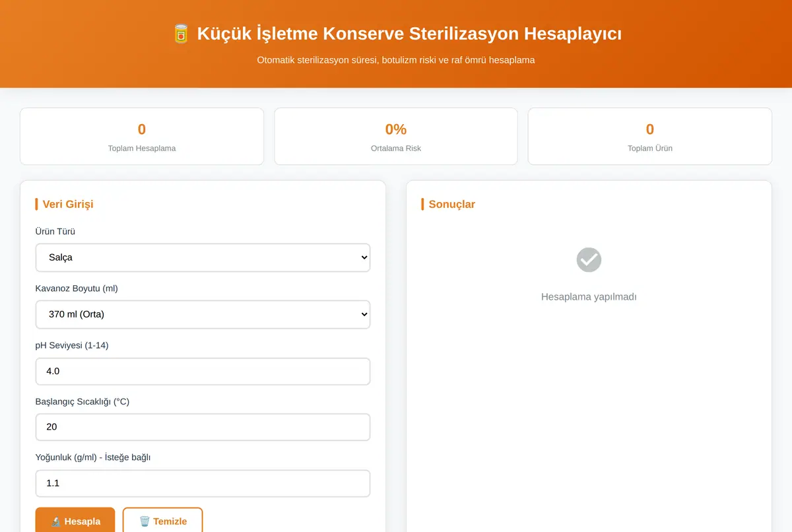Click the Ortalama Risk 0% value

[396, 129]
